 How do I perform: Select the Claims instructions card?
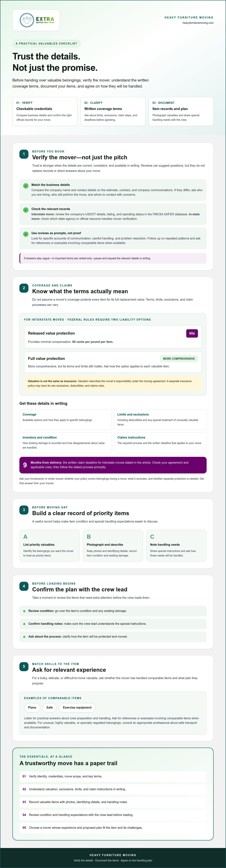[160, 442]
